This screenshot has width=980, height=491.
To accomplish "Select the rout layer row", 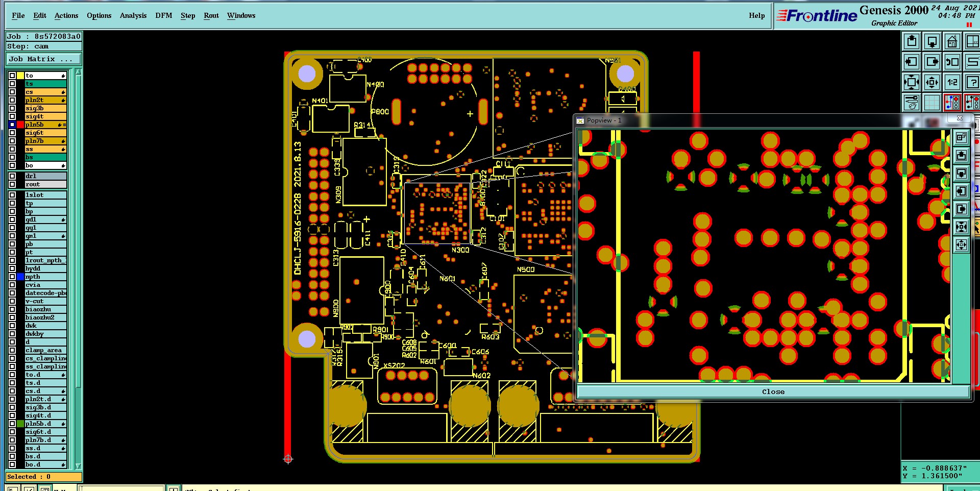I will (45, 184).
